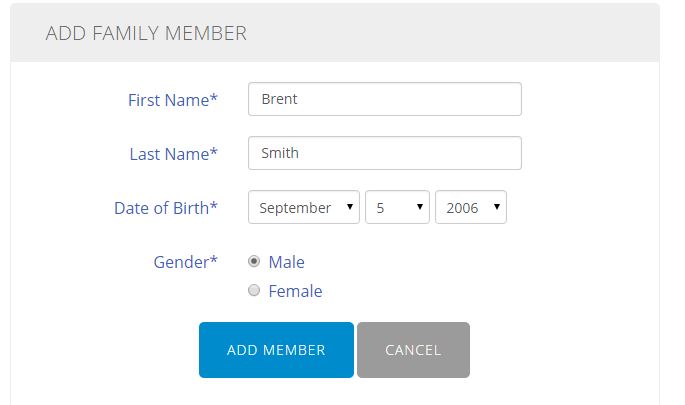685x405 pixels.
Task: Select the Female radio button
Action: (x=254, y=290)
